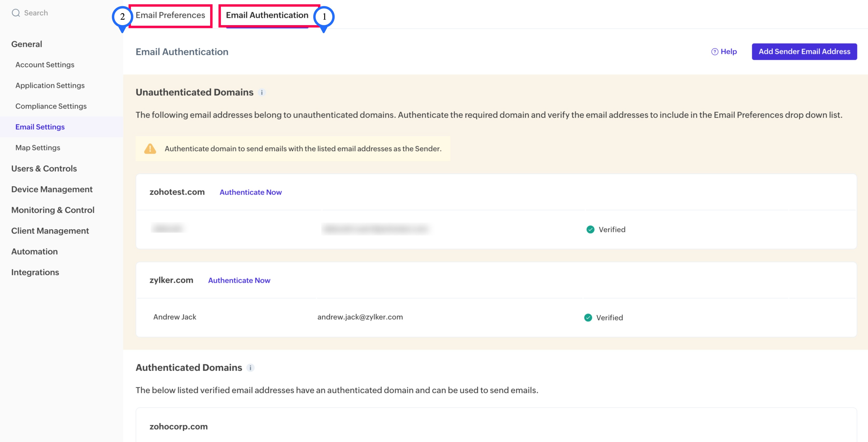Select the Email Authentication tab
This screenshot has width=868, height=442.
point(267,15)
